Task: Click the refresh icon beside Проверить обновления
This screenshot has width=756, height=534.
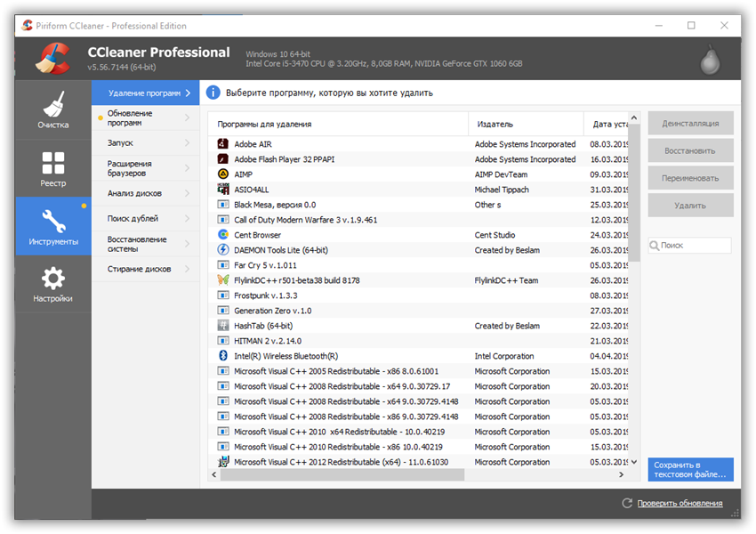Action: tap(627, 504)
